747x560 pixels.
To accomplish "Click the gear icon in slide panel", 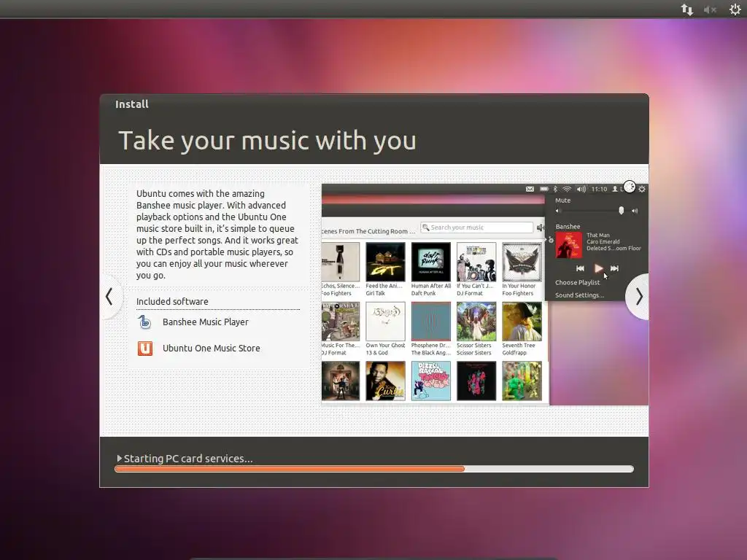I will (x=642, y=189).
